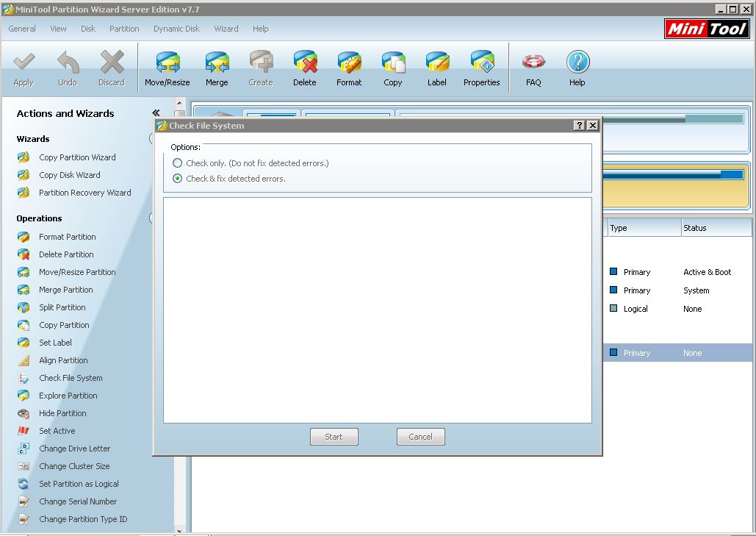Open the Partition menu
Viewport: 756px width, 536px height.
(x=124, y=29)
